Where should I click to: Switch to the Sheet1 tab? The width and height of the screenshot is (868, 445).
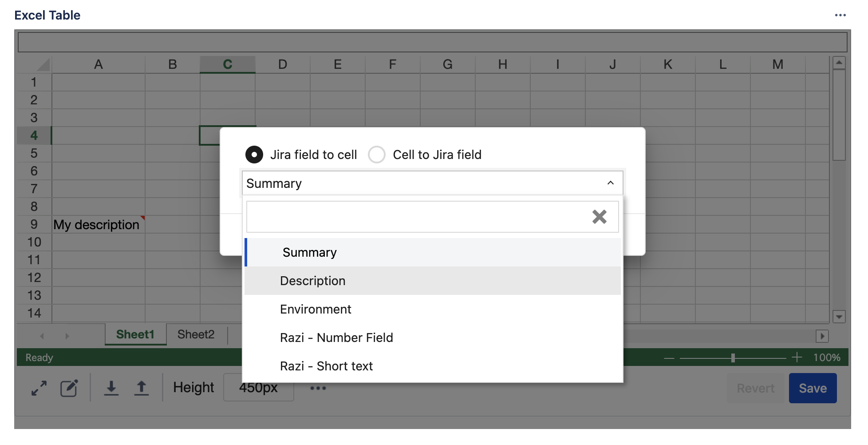pyautogui.click(x=135, y=334)
